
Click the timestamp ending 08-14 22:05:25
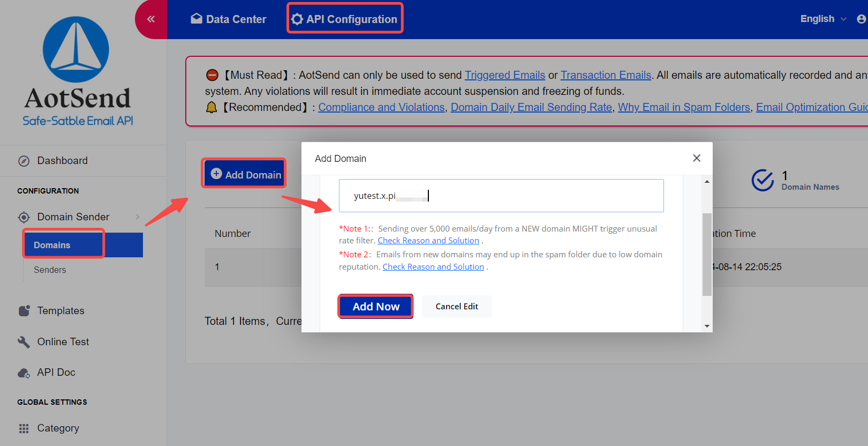click(747, 267)
